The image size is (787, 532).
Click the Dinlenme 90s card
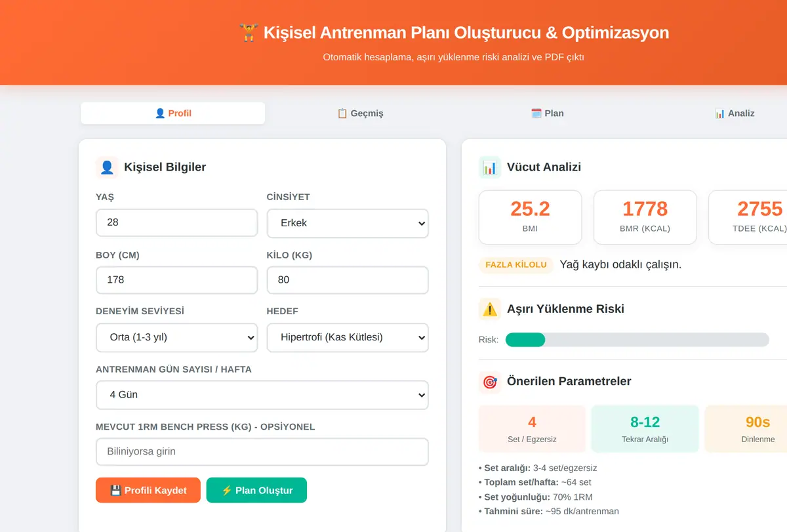746,428
